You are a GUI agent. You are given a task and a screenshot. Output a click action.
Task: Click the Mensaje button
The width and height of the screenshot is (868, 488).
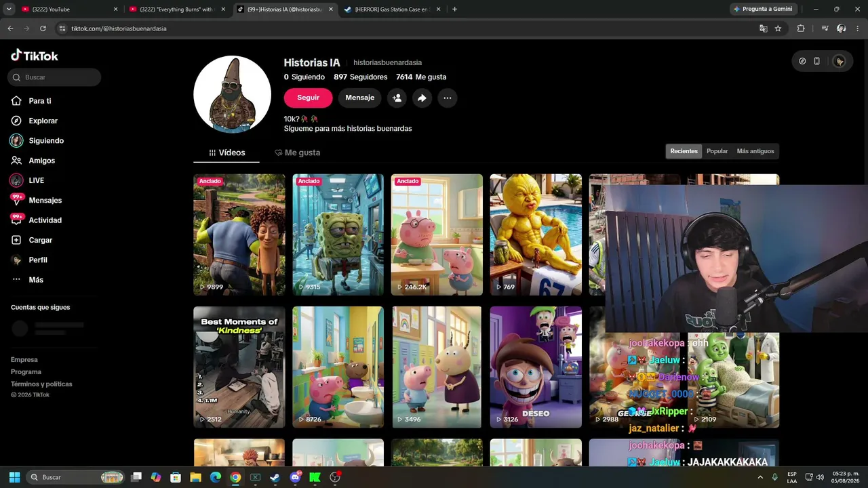tap(359, 98)
